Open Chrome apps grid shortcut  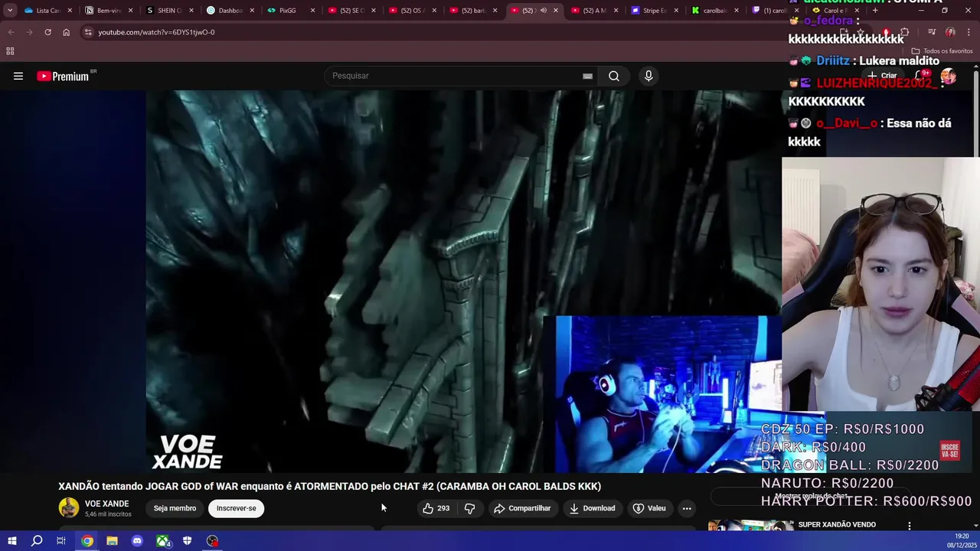(10, 51)
